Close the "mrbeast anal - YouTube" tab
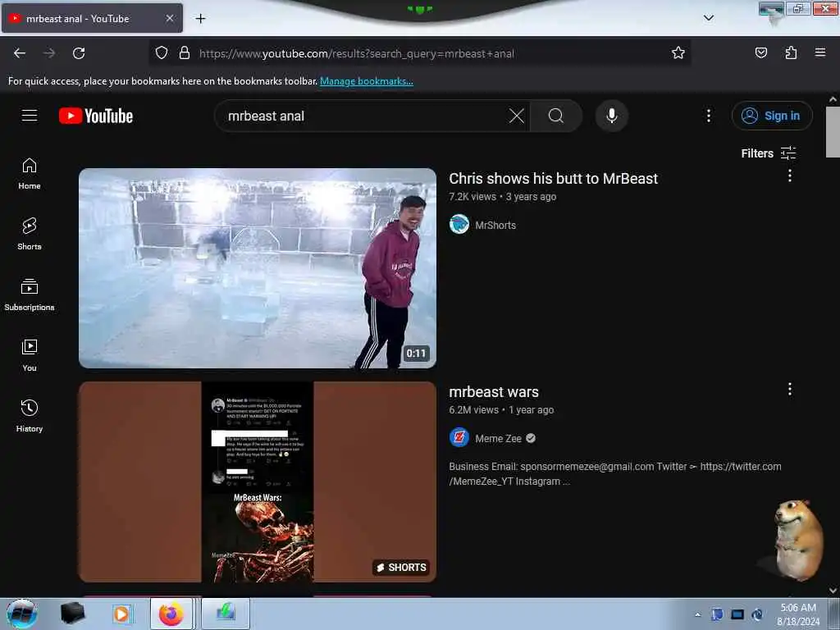Viewport: 840px width, 630px height. (x=169, y=18)
